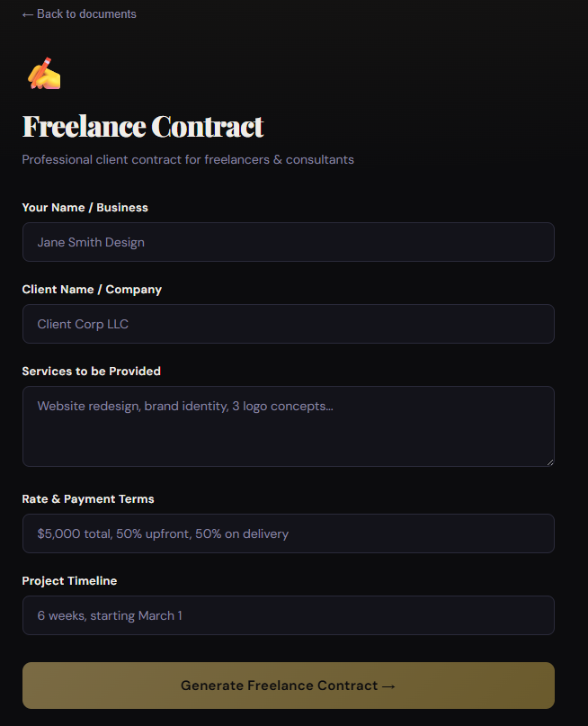Viewport: 588px width, 726px height.
Task: Click the Your Name / Business label
Action: click(x=85, y=207)
